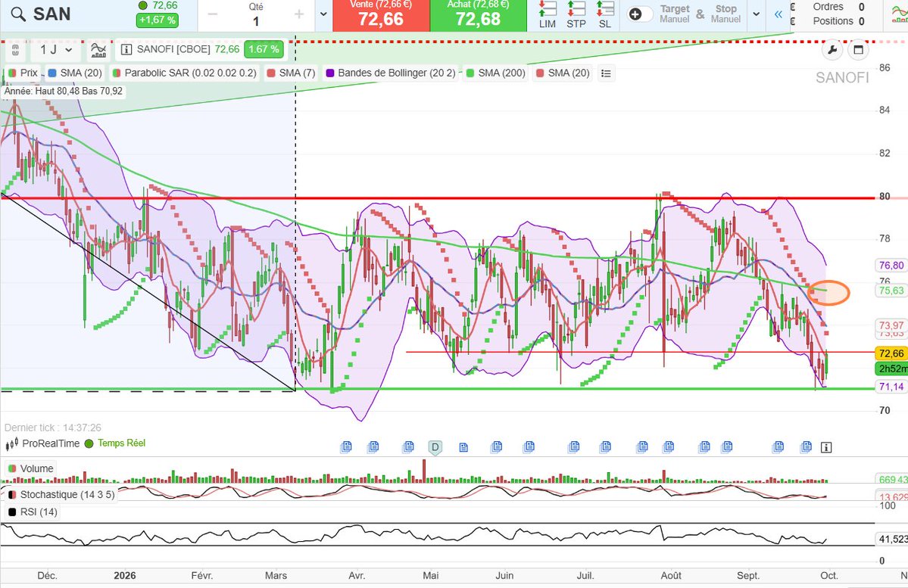Open instrument search with the magnifier icon
Screen dimensions: 908x588
(18, 14)
